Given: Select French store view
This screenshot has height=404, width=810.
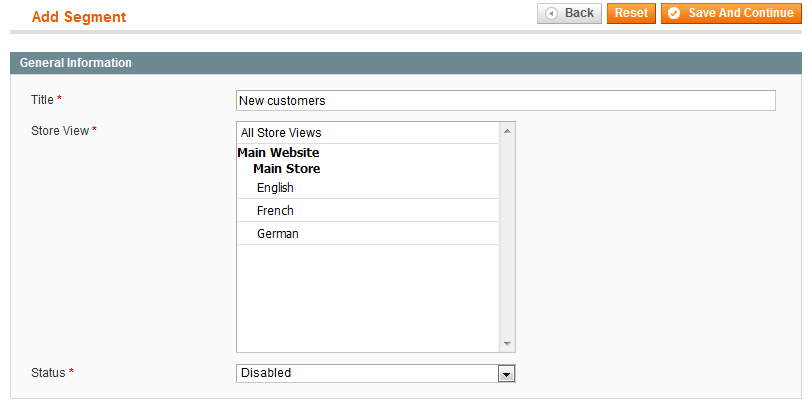Looking at the screenshot, I should (367, 211).
